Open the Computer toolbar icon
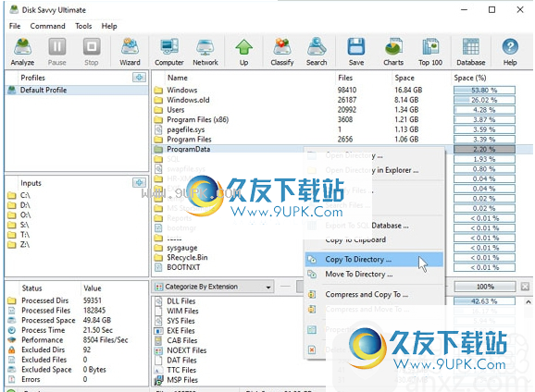 (169, 52)
